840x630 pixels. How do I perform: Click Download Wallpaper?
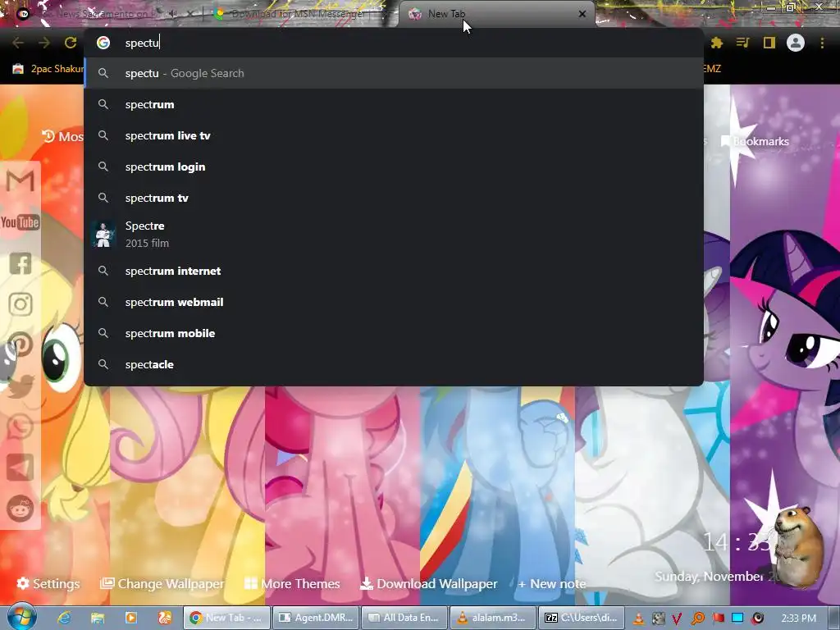pos(428,583)
